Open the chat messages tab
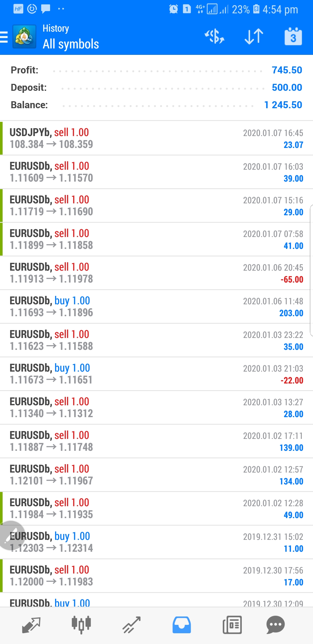The height and width of the screenshot is (644, 313). tap(275, 625)
